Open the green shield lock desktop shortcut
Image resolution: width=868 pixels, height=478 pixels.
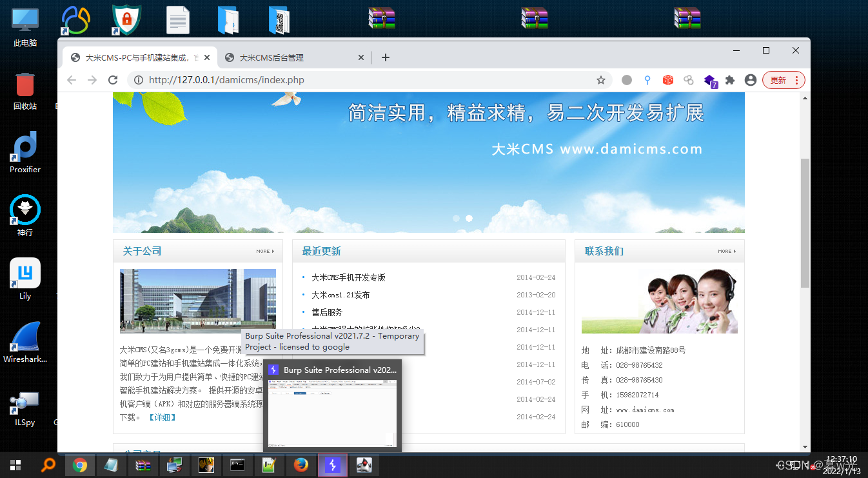(126, 20)
